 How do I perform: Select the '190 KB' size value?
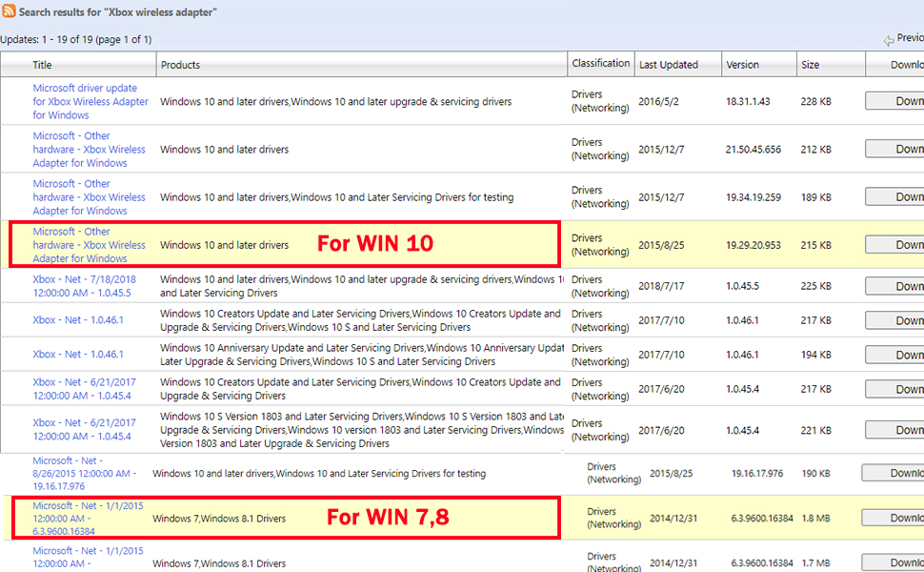coord(816,473)
